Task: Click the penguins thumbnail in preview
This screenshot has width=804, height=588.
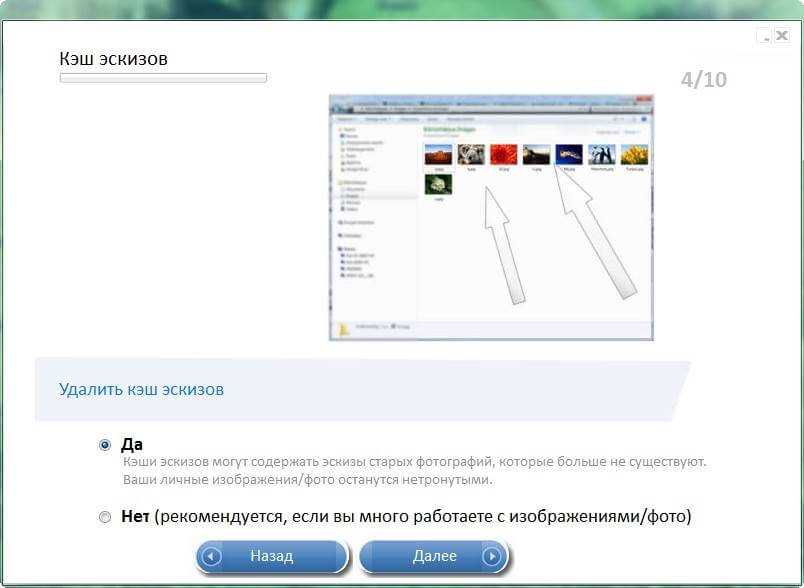Action: [601, 154]
